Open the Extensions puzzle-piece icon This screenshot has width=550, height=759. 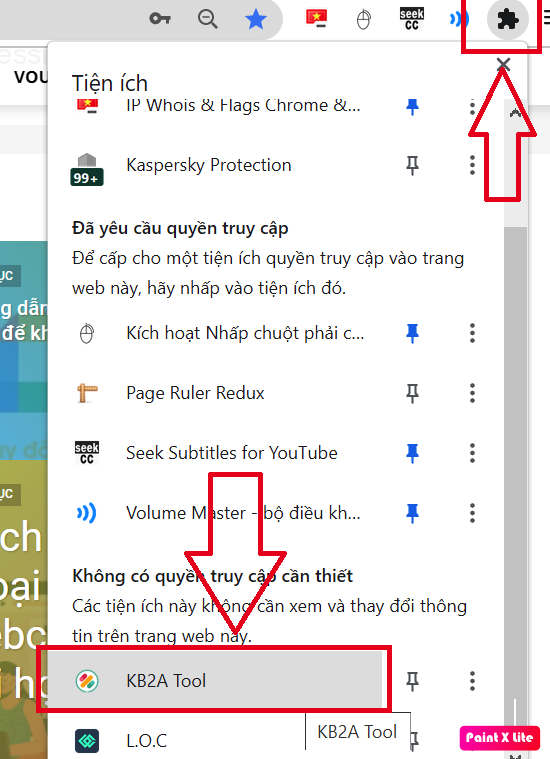click(x=507, y=19)
